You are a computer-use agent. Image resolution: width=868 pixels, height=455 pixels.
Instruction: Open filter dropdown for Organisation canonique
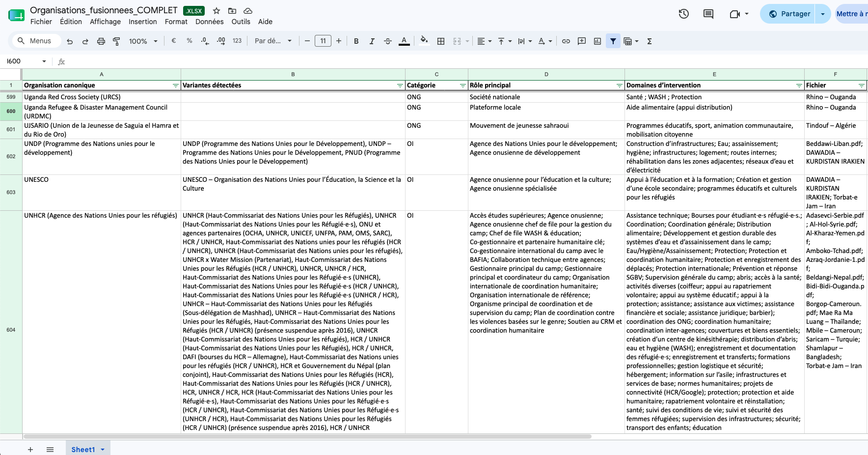click(176, 85)
